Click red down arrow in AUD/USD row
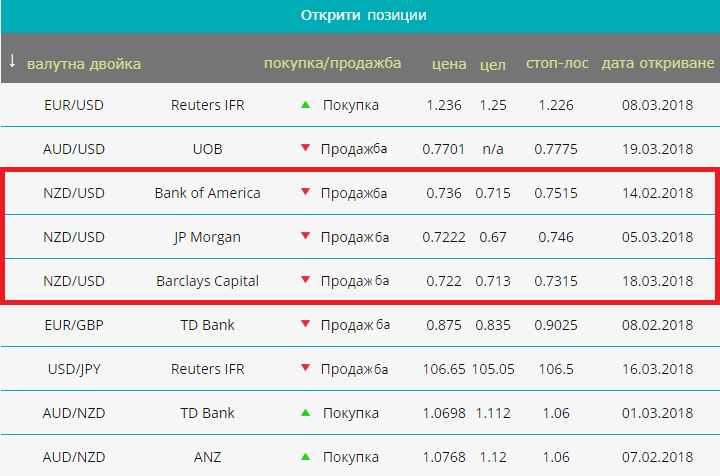The image size is (720, 476). (305, 148)
